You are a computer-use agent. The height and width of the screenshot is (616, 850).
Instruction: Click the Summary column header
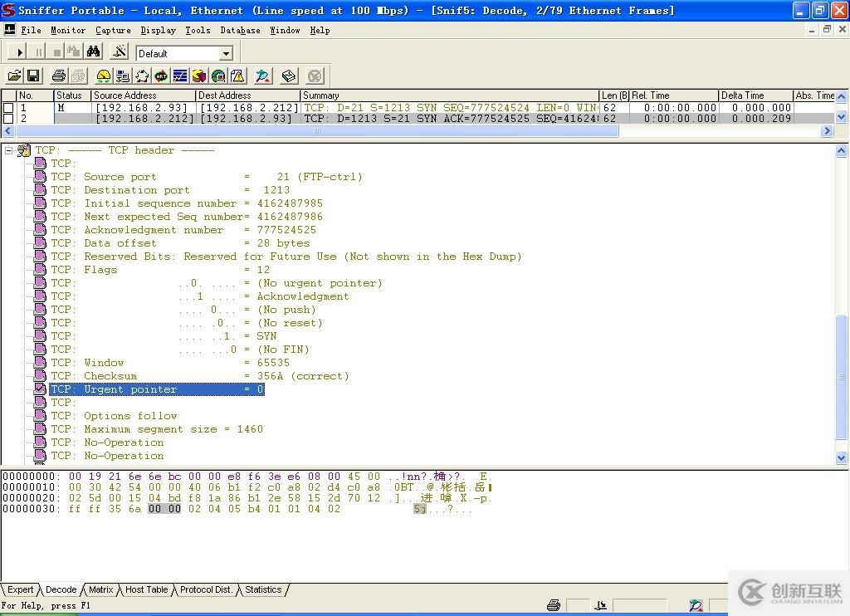(448, 95)
